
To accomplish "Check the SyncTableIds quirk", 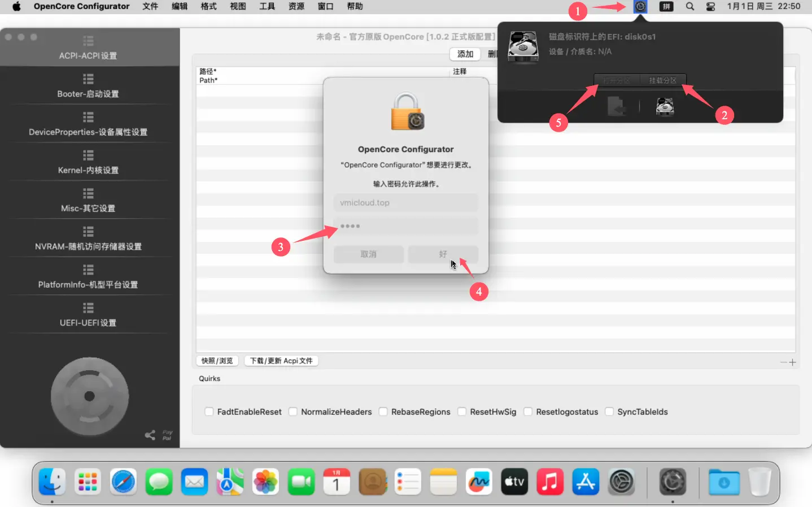I will (x=609, y=411).
